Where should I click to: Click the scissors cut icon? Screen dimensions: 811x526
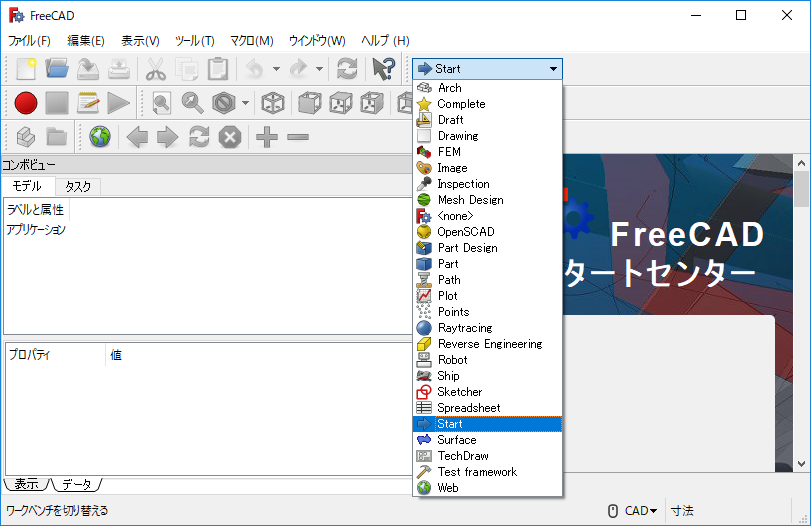tap(156, 69)
